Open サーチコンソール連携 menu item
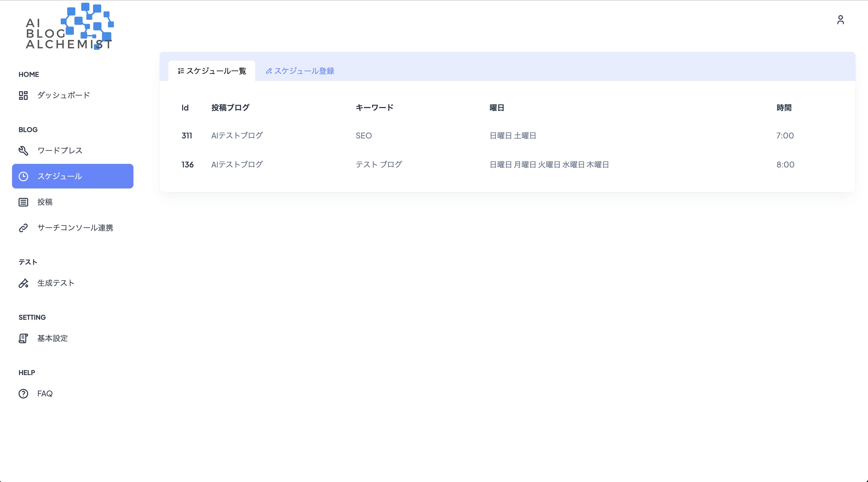Viewport: 868px width, 482px height. tap(75, 228)
